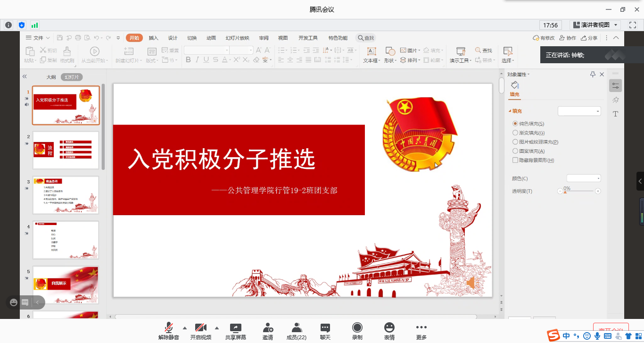Click the 粘贴 paste icon

[30, 52]
